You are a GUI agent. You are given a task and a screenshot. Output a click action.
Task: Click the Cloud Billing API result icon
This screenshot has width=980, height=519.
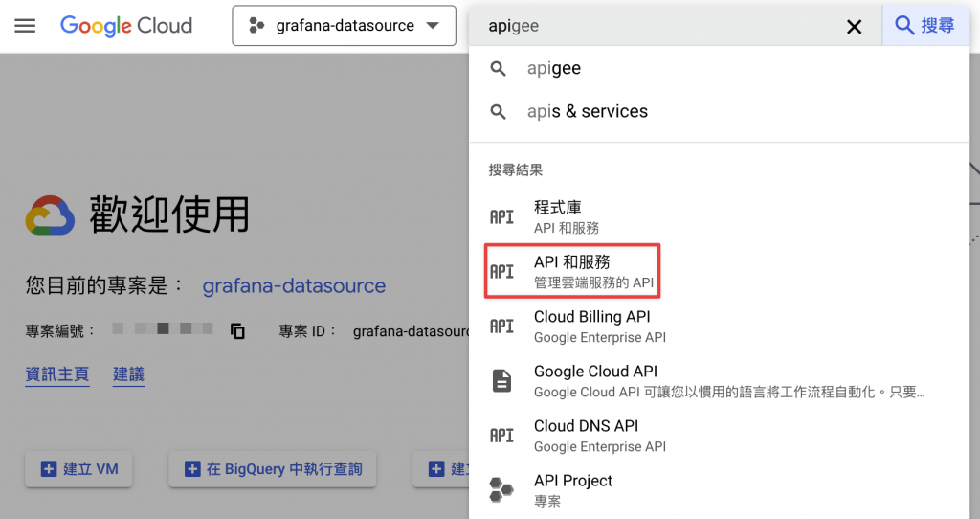coord(501,327)
